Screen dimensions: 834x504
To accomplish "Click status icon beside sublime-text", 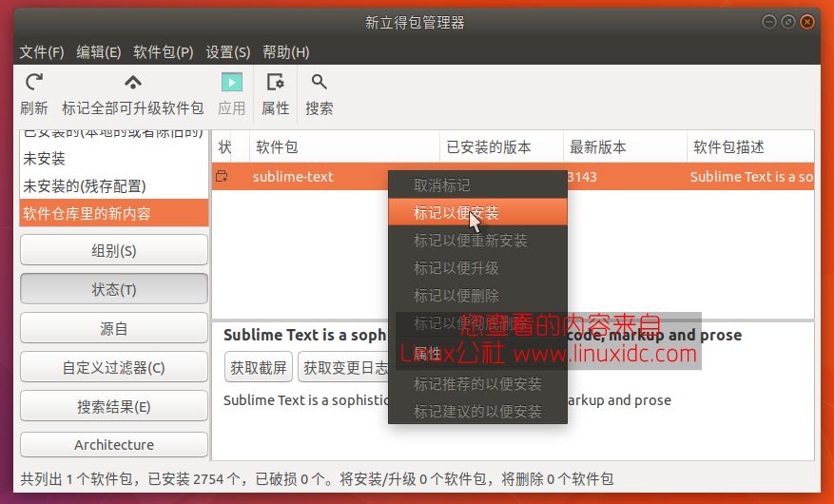I will pyautogui.click(x=222, y=177).
